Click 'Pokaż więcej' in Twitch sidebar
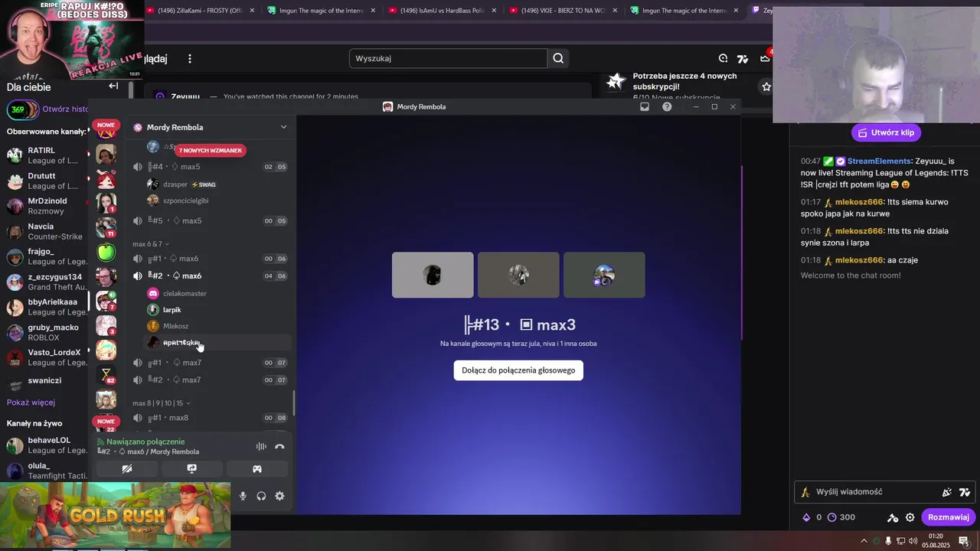Image resolution: width=980 pixels, height=551 pixels. [x=31, y=403]
